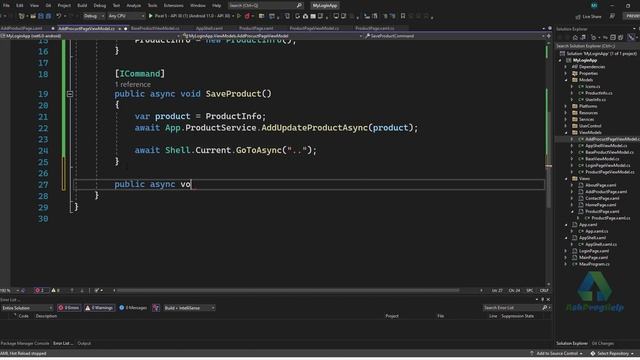This screenshot has height=360, width=640.
Task: Switch to Package Manager Console tab
Action: pyautogui.click(x=25, y=344)
